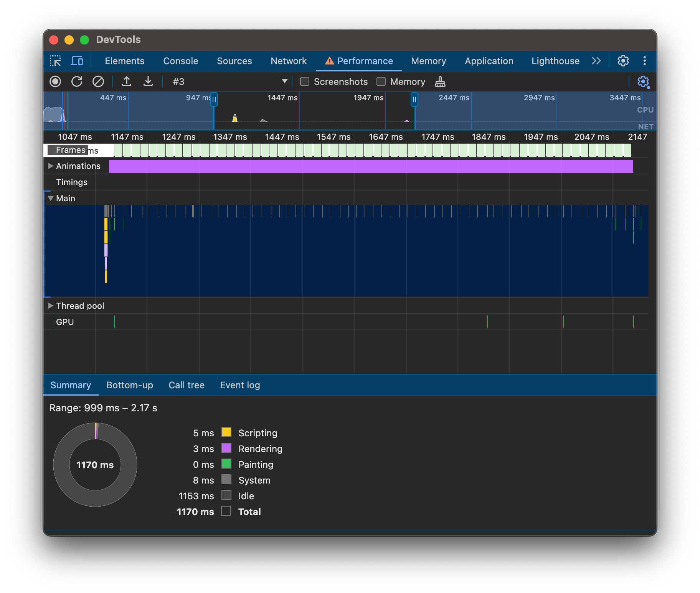Click the upload profile icon
This screenshot has height=593, width=700.
coord(127,81)
